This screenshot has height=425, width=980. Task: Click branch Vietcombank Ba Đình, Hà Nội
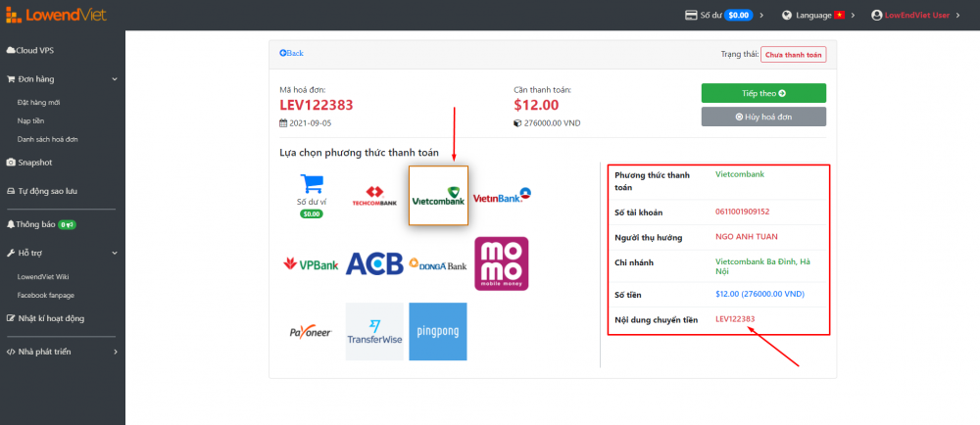[x=762, y=266]
